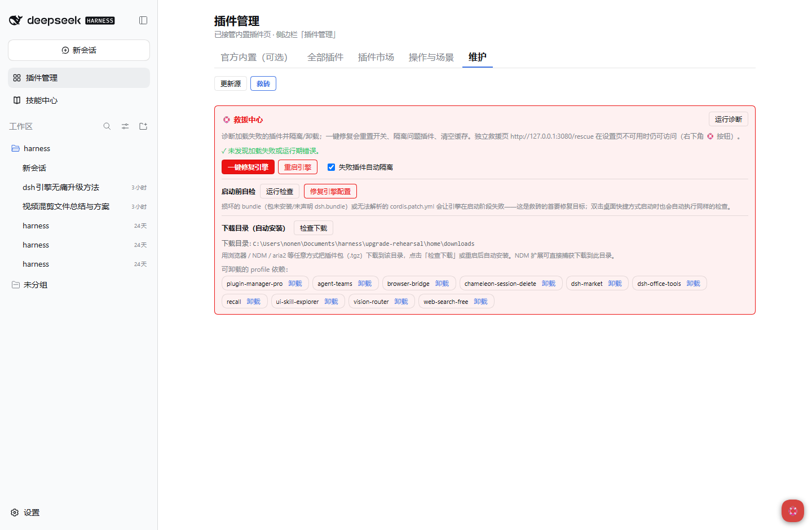This screenshot has height=530, width=812.
Task: Uninstall vision-router via 卸载 link
Action: (x=401, y=302)
